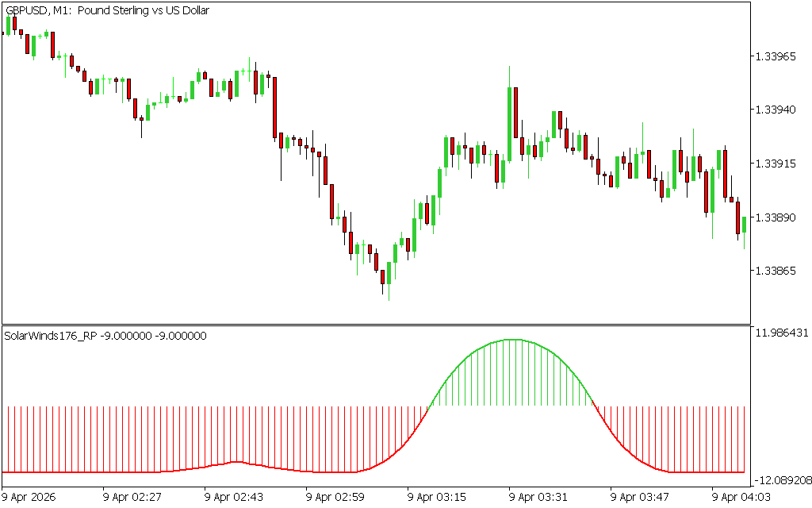Click the rightmost green candlestick on the chart

[744, 225]
